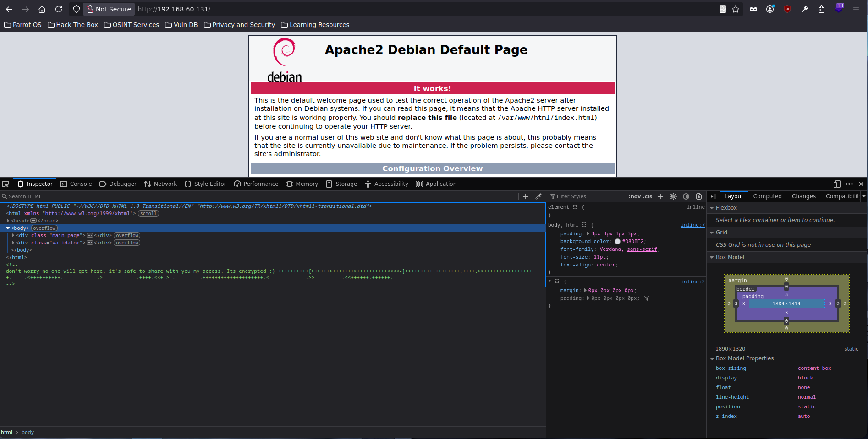Toggle overflow badge on main_page div
Image resolution: width=868 pixels, height=439 pixels.
tap(127, 235)
